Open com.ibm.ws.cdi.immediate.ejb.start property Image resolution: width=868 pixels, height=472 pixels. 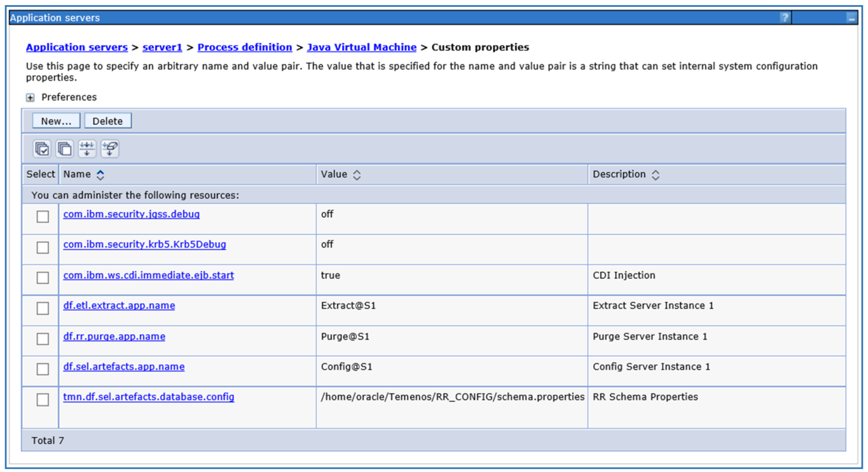click(148, 275)
